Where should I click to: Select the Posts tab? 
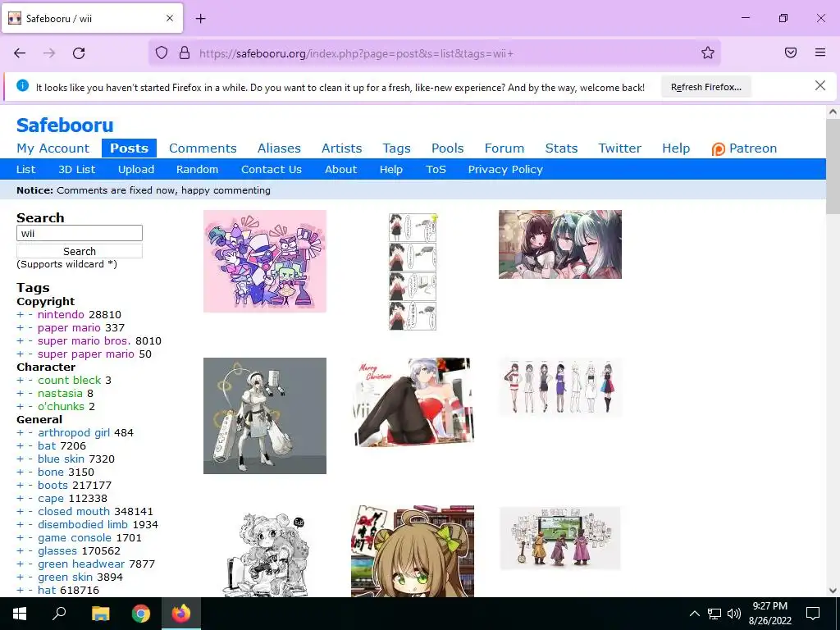coord(129,148)
